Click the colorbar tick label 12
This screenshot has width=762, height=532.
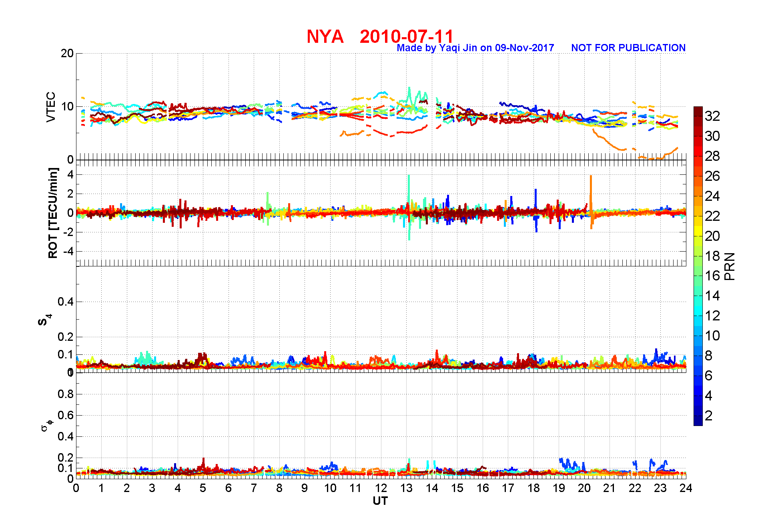(712, 316)
